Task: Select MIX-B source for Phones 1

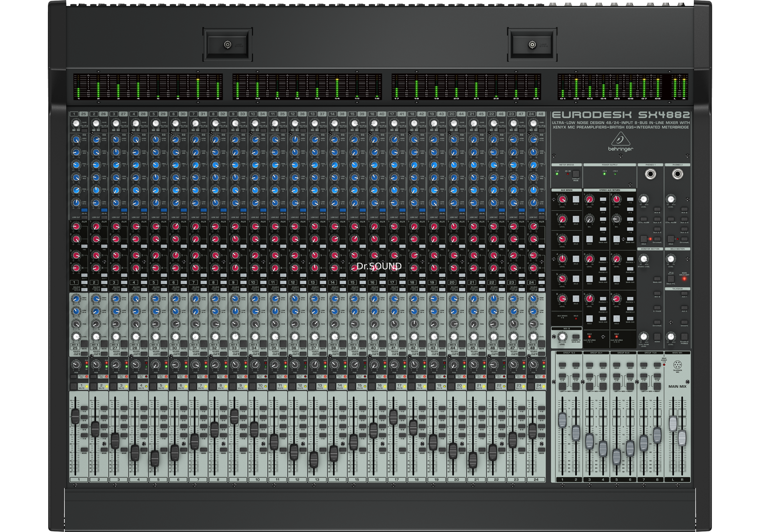Action: 657,209
